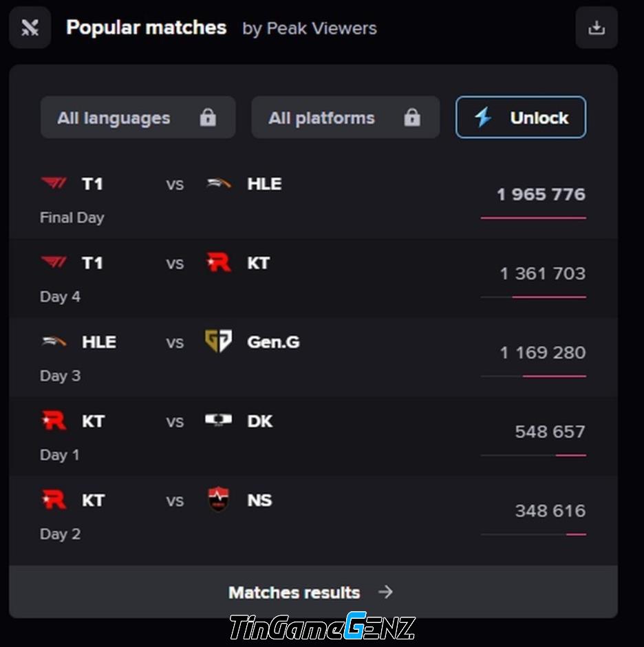Click the download icon at top right
Viewport: 644px width, 647px height.
pyautogui.click(x=596, y=28)
